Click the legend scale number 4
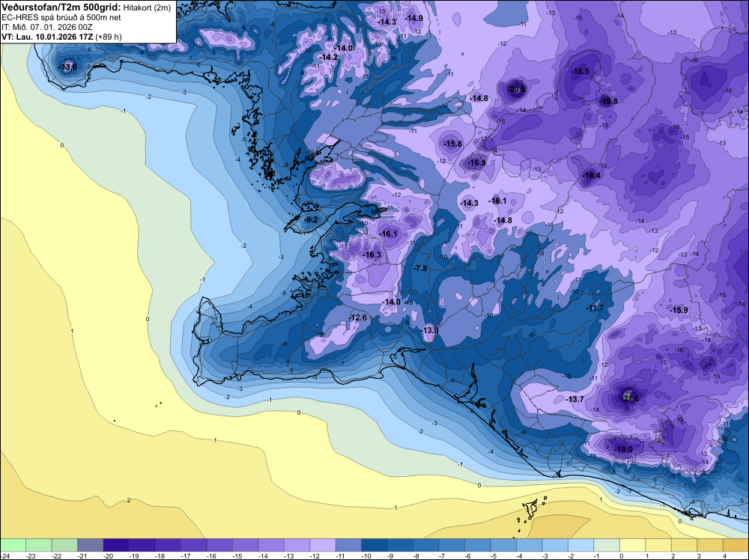Image resolution: width=749 pixels, height=560 pixels. click(x=724, y=556)
